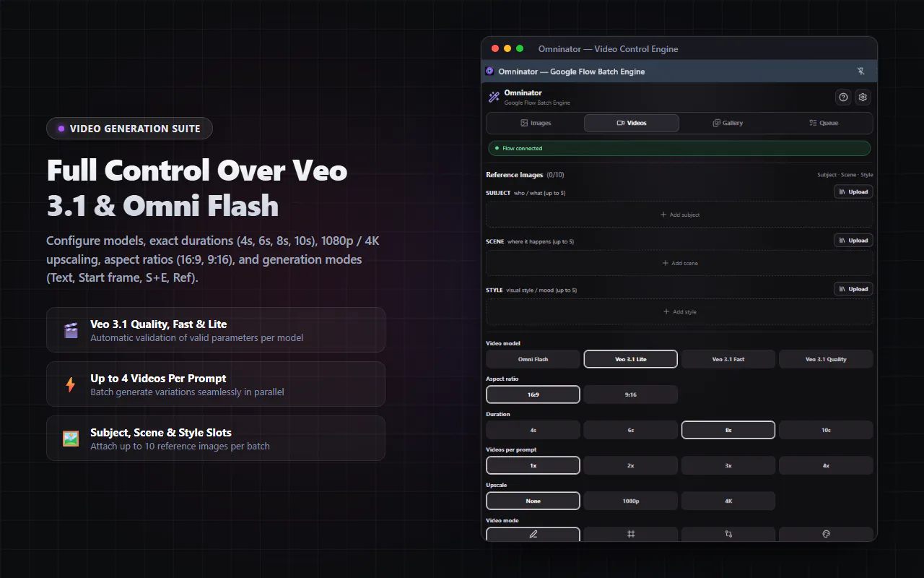Viewport: 924px width, 578px height.
Task: Click the unpin icon in the Omninator header bar
Action: (860, 72)
